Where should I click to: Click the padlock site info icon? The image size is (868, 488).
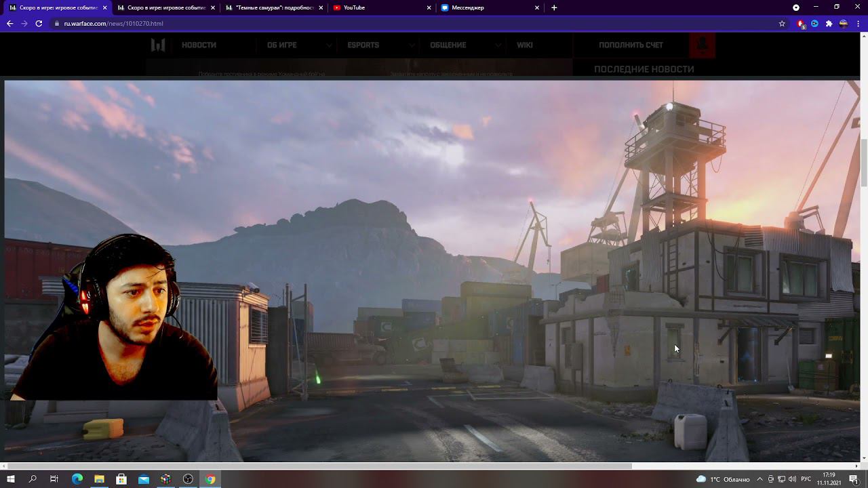pos(56,23)
